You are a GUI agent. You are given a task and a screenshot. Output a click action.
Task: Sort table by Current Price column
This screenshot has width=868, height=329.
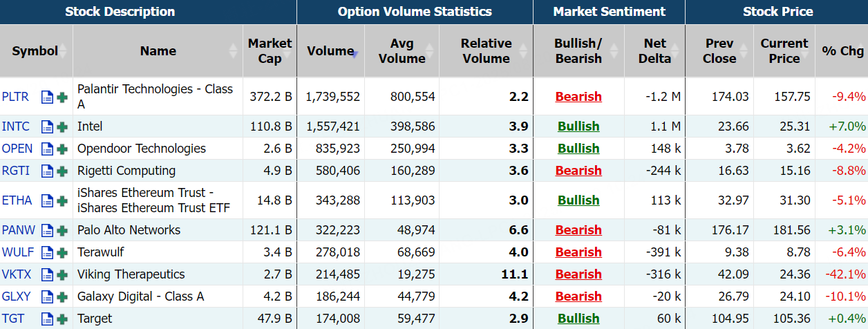[x=784, y=51]
